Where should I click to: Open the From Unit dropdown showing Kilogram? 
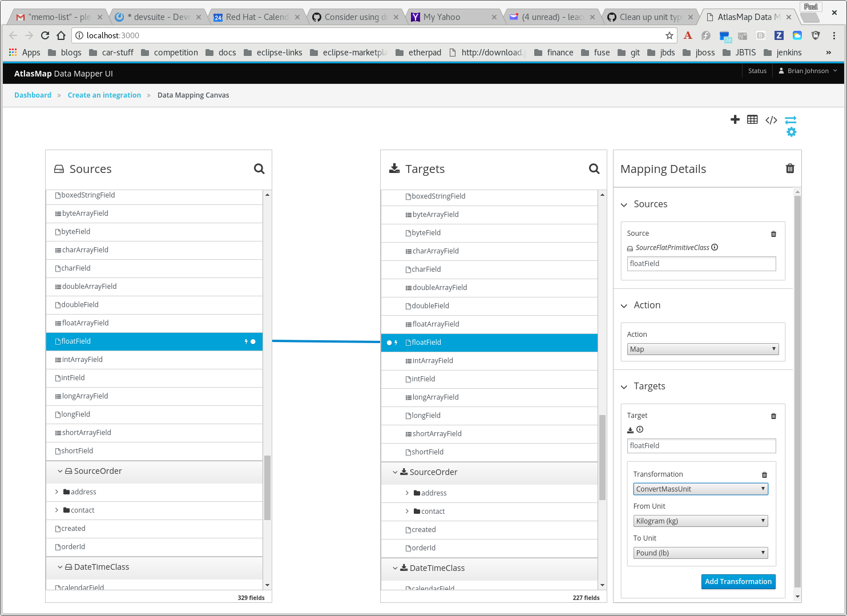point(700,521)
